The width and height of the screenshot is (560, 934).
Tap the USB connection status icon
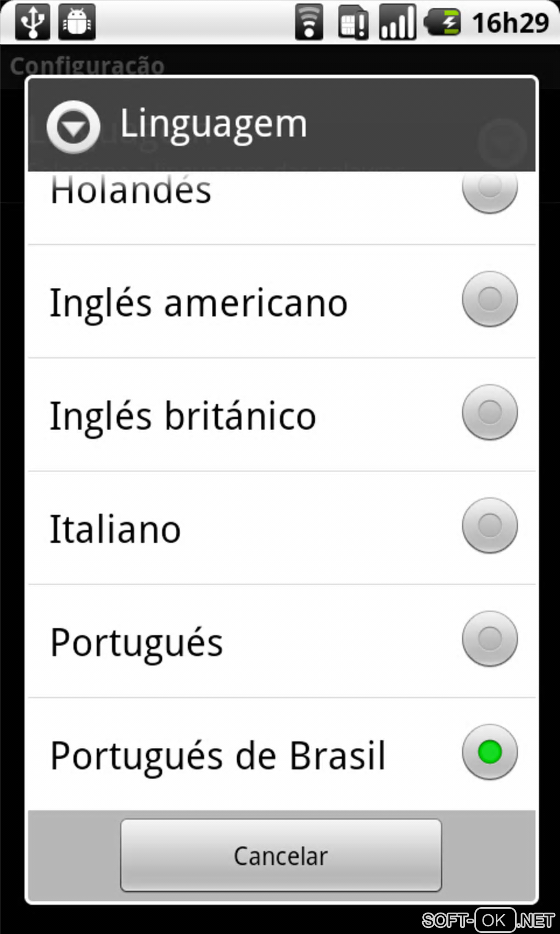(x=32, y=22)
